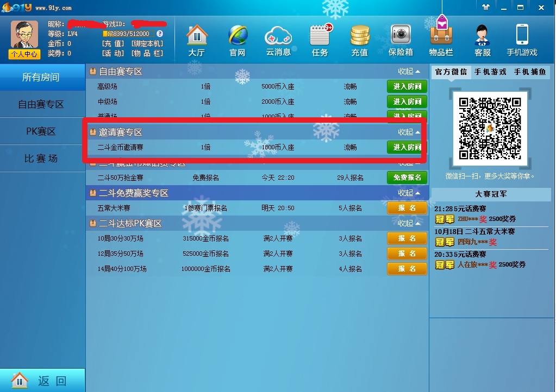Click 免费报名 for 二斗50万抢金赛
Image resolution: width=556 pixels, height=392 pixels.
click(x=407, y=178)
